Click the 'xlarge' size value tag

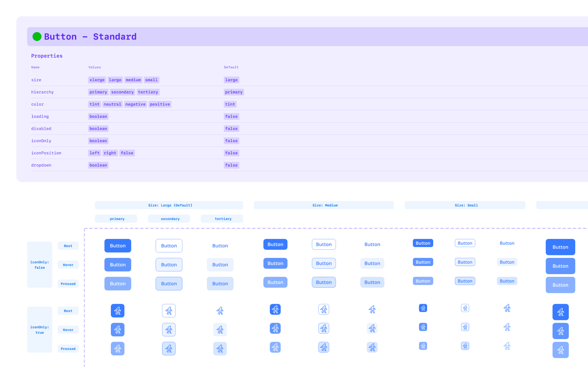point(97,80)
